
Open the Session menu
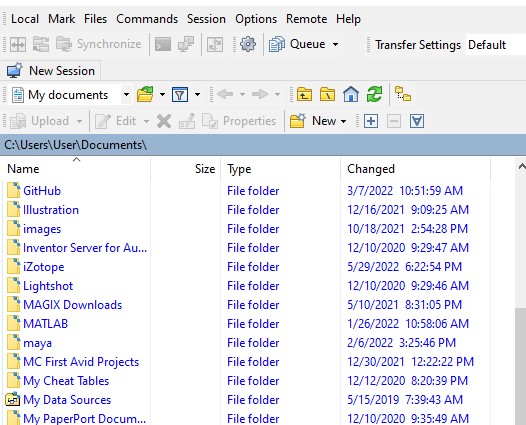[206, 19]
